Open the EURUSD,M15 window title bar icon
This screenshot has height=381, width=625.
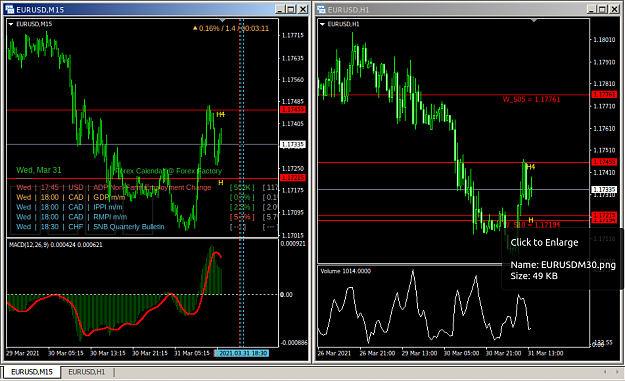[10, 9]
